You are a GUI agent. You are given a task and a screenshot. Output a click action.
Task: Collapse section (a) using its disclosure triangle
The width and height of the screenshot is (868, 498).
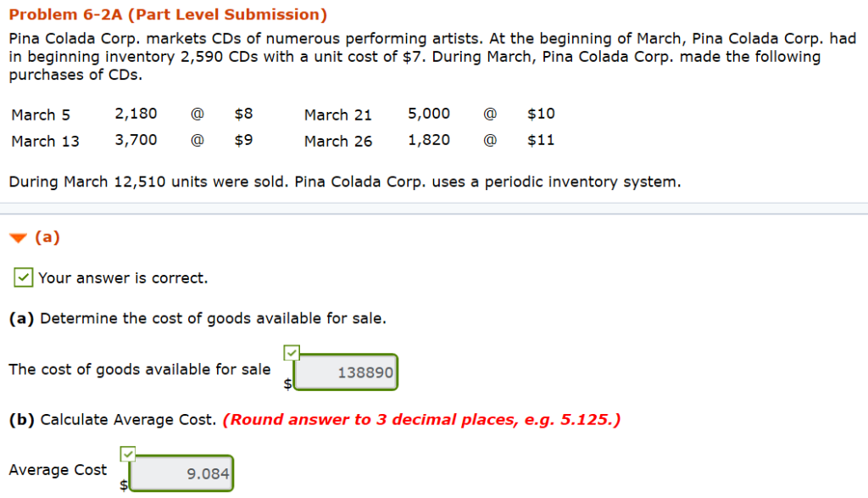(17, 238)
